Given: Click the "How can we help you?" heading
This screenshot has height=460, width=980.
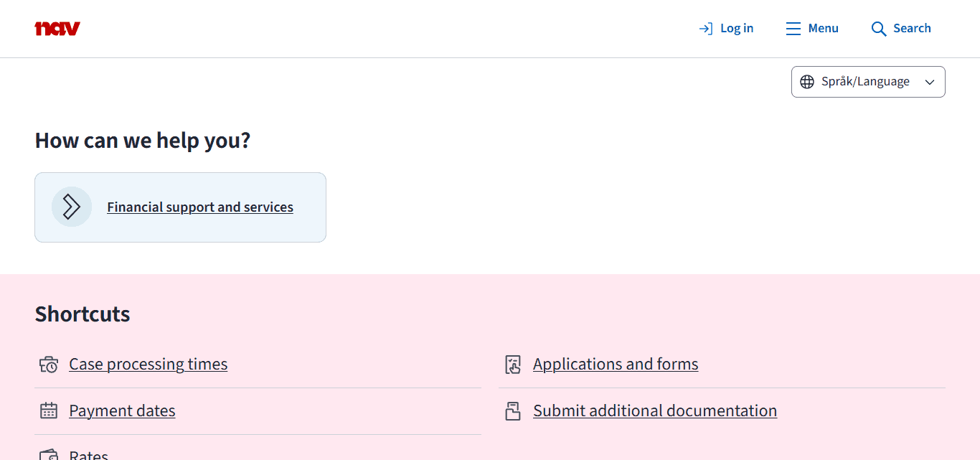Looking at the screenshot, I should tap(143, 141).
